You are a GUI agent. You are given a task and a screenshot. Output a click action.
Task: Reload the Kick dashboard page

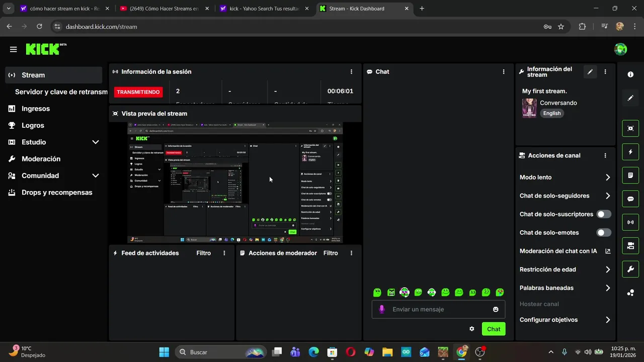pos(39,27)
